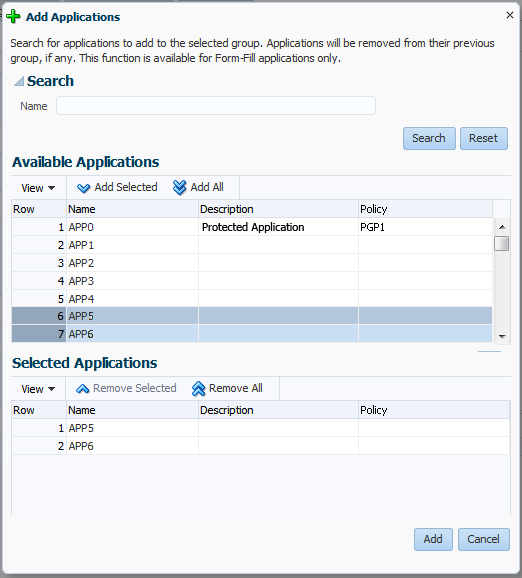Click Name column header in Selected Applications

[x=132, y=410]
